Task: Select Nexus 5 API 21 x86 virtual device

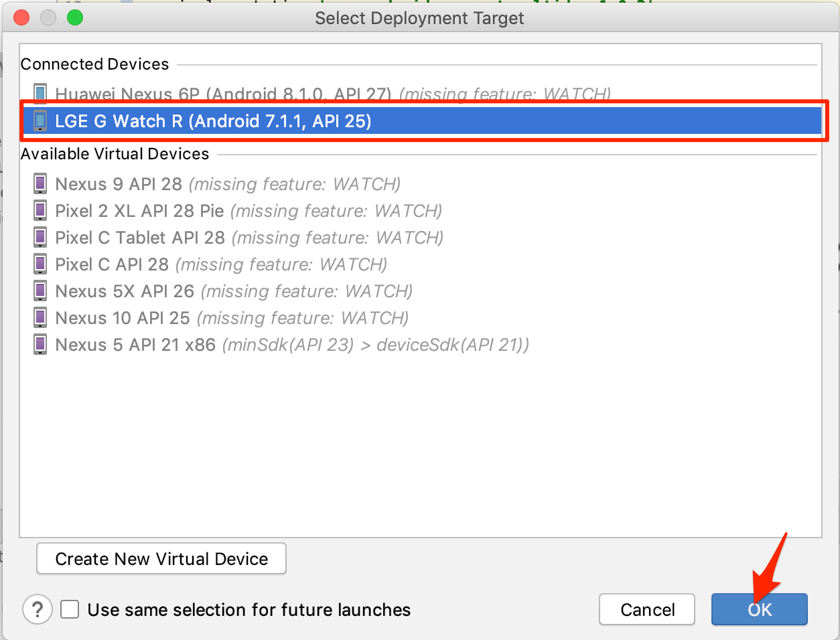Action: coord(135,345)
